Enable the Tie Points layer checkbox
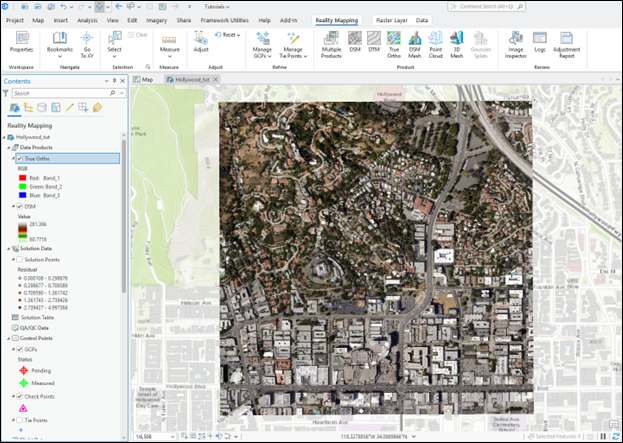 pos(19,420)
